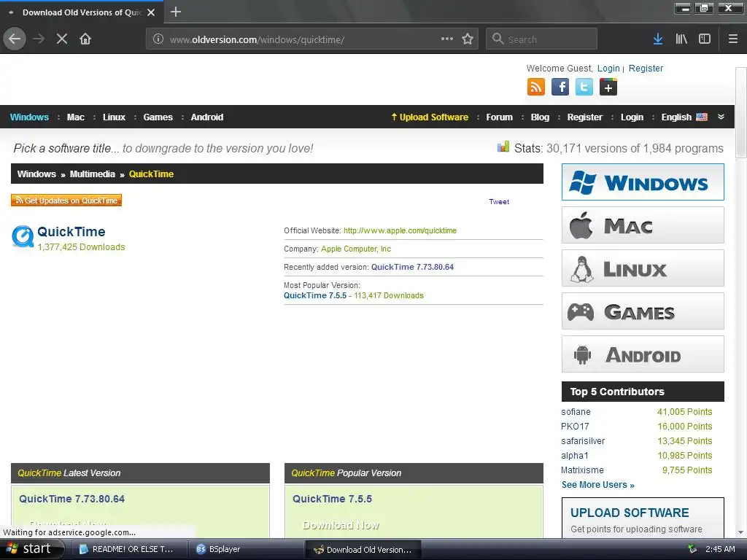Image resolution: width=747 pixels, height=560 pixels.
Task: Click the browser Search field
Action: coord(542,39)
